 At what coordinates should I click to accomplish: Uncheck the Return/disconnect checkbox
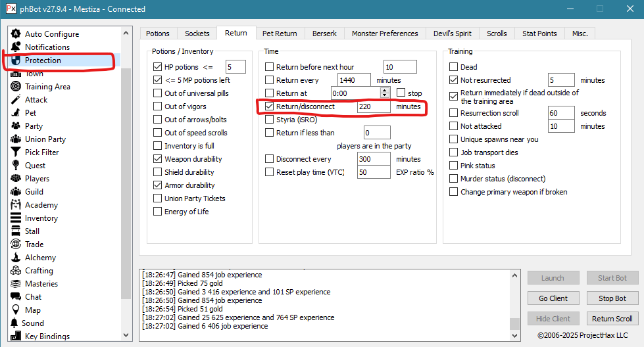[x=269, y=106]
